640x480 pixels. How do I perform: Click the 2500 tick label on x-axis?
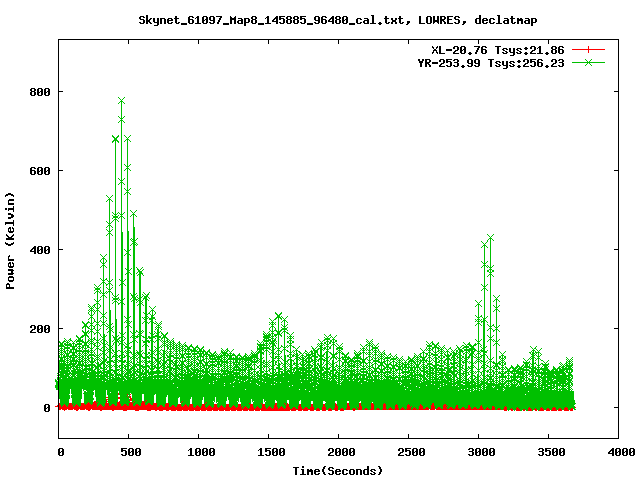[409, 452]
